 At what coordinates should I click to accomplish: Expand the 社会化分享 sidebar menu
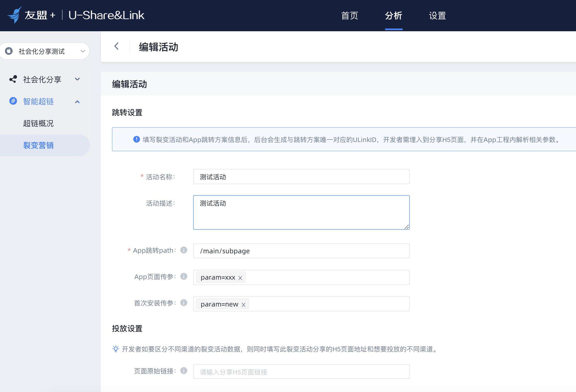77,79
